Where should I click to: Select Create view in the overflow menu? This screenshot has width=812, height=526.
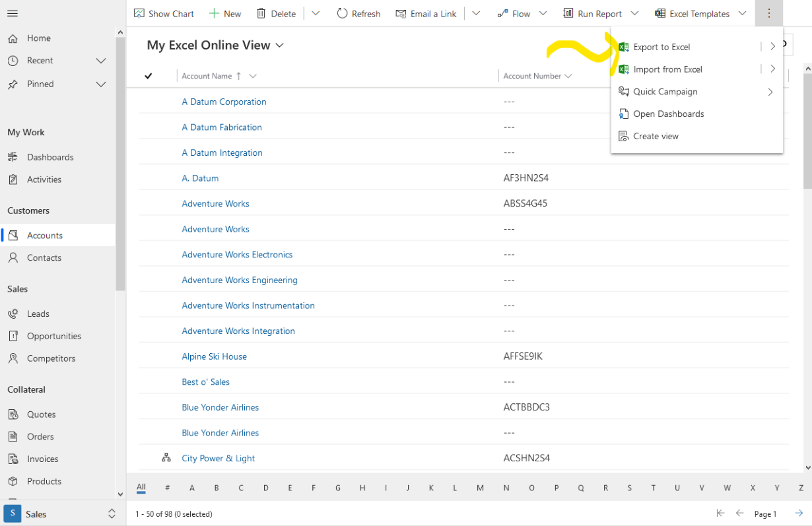pos(655,136)
